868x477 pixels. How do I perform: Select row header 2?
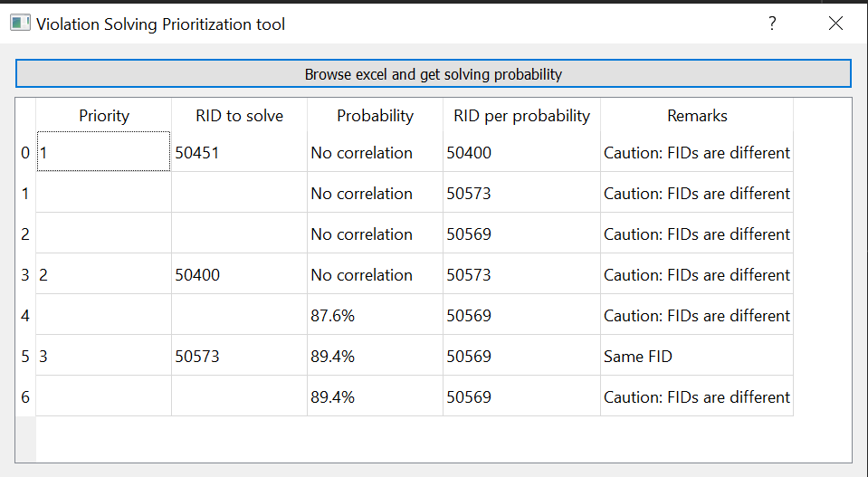click(x=25, y=234)
